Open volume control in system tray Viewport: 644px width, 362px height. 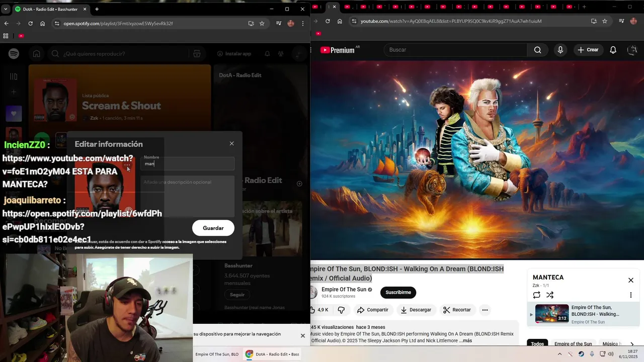point(611,354)
